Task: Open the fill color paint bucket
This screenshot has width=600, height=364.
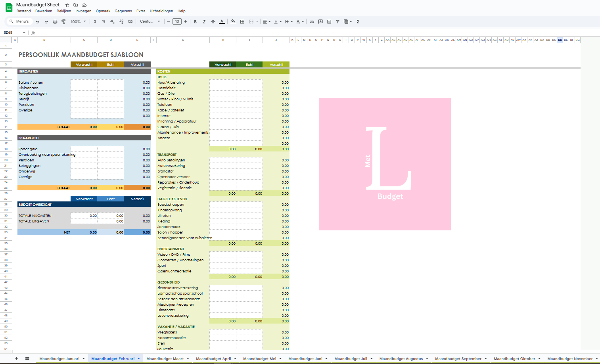Action: tap(233, 22)
